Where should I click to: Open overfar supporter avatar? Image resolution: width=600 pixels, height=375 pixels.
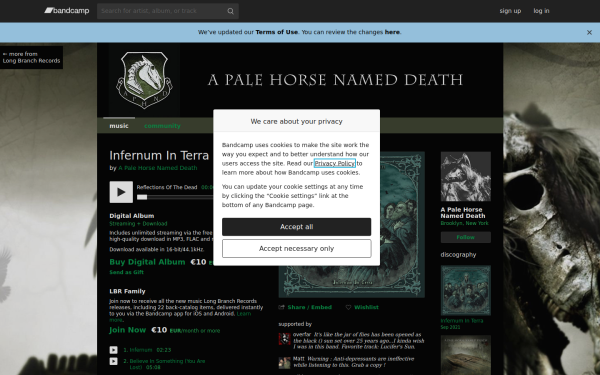click(x=284, y=339)
